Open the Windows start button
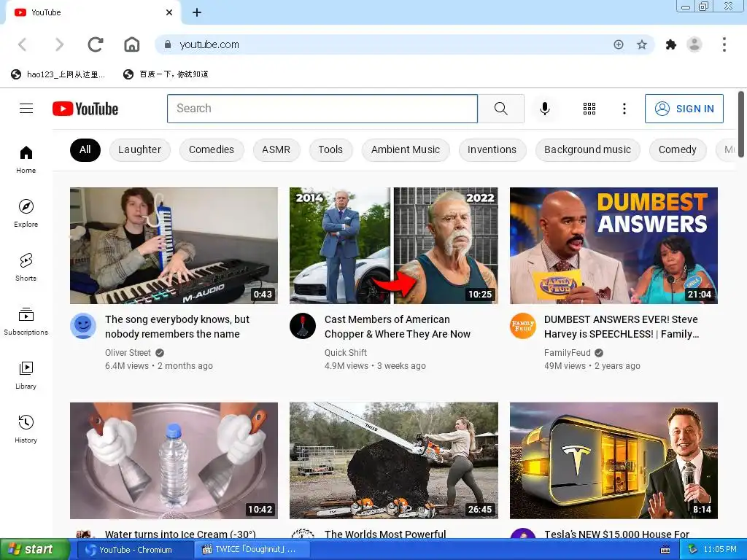 coord(34,550)
